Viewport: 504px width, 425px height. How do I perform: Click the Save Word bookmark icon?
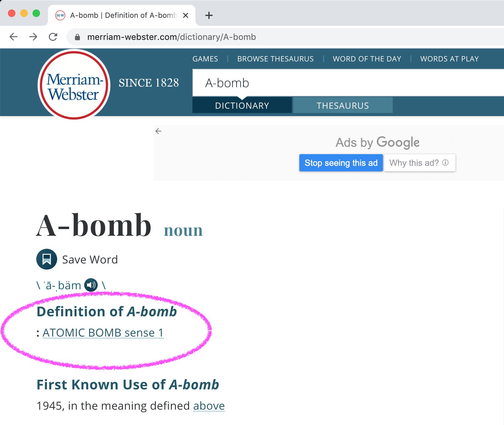click(47, 259)
